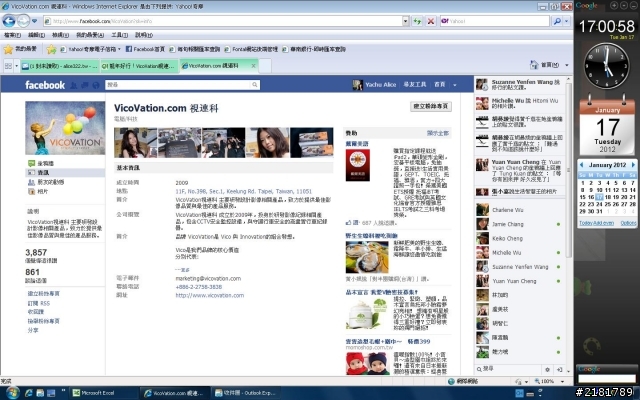Select the Photos item in left menu
Screen dimensions: 640x400
(38, 191)
